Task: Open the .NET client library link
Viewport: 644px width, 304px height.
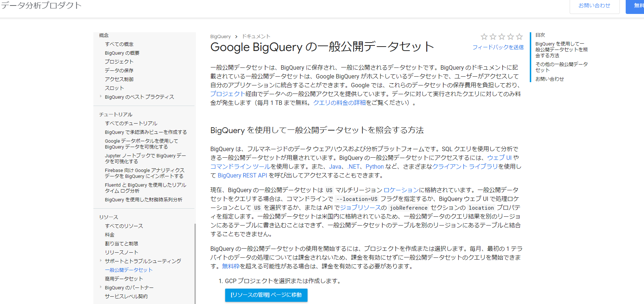Action: tap(353, 166)
